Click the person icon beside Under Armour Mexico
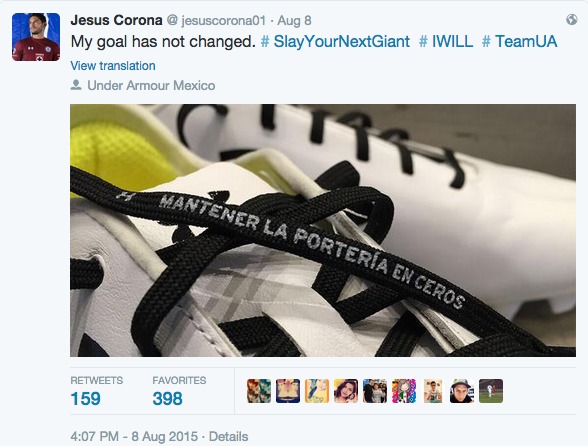Screen dimensions: 588x446 [x=76, y=85]
